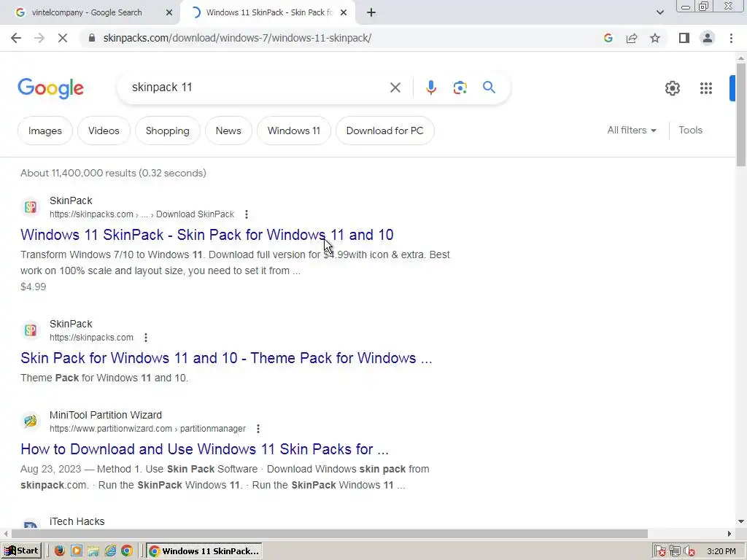Bookmark this page with the star icon

coord(655,38)
